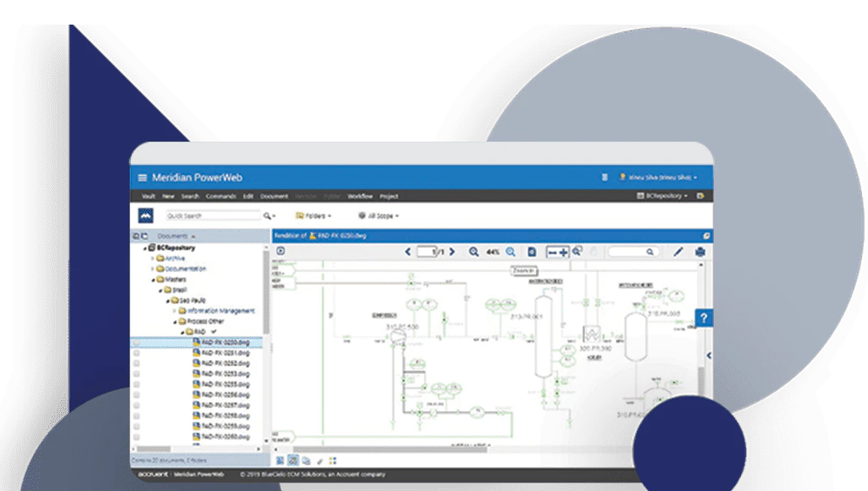Click the fit page icon
Image resolution: width=868 pixels, height=491 pixels.
click(x=531, y=252)
